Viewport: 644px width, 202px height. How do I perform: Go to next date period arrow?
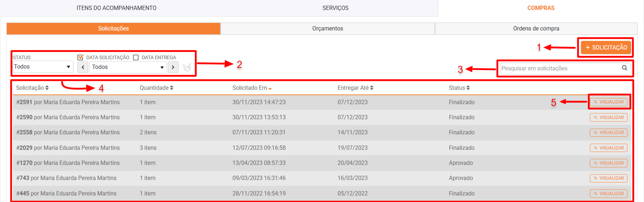coord(173,67)
